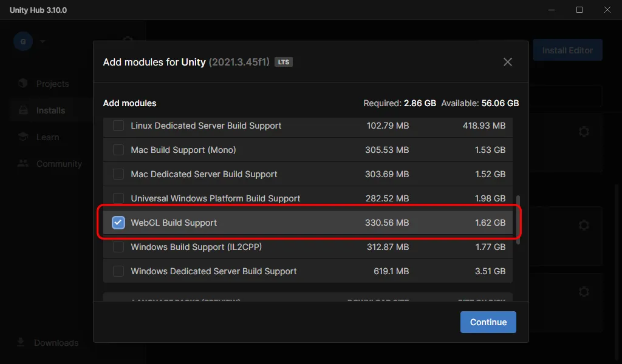Click the user account avatar G
The height and width of the screenshot is (364, 622).
23,41
